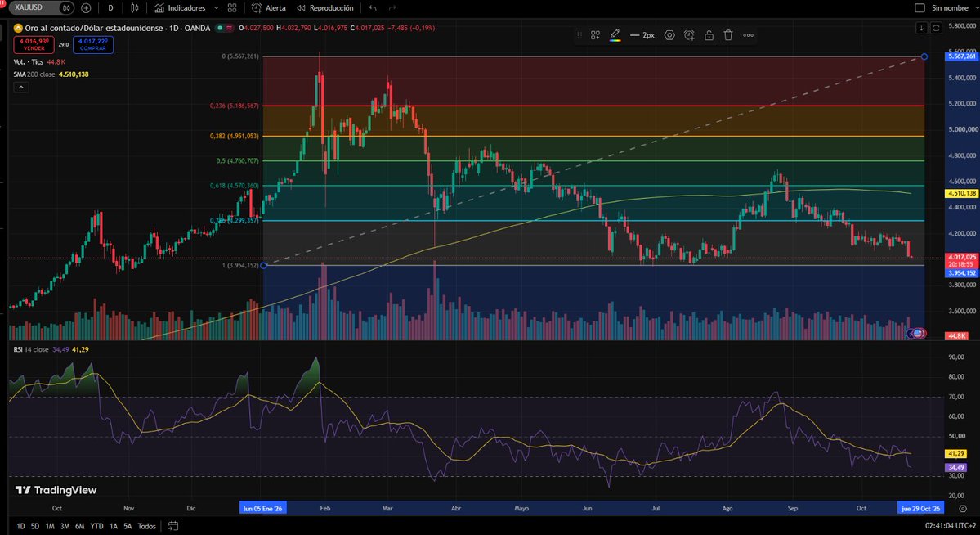
Task: Click the jue 29 Oct '26 date marker
Action: click(920, 509)
